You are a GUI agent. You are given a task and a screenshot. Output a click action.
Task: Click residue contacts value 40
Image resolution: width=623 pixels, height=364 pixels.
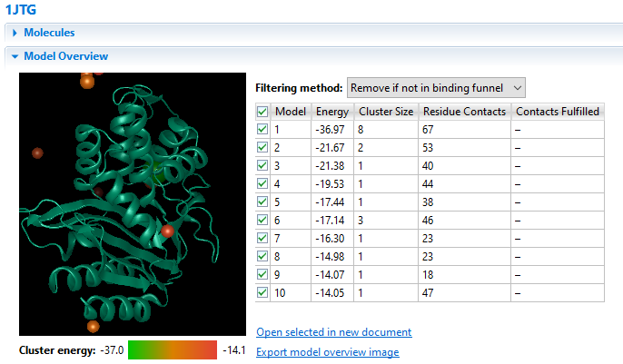[428, 166]
